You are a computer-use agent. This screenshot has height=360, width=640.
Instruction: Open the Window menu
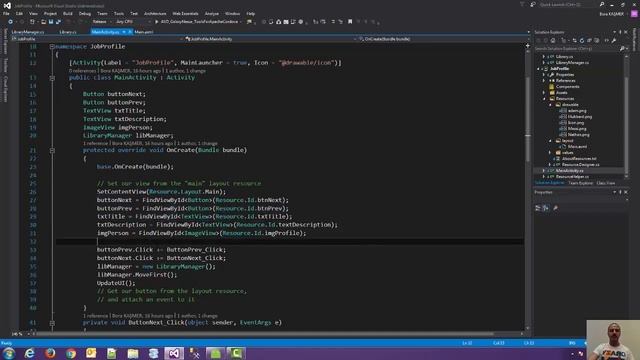[x=233, y=13]
